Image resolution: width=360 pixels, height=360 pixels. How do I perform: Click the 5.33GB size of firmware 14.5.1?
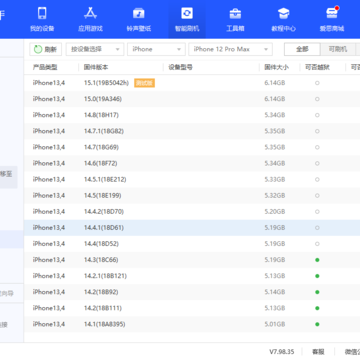(x=275, y=179)
